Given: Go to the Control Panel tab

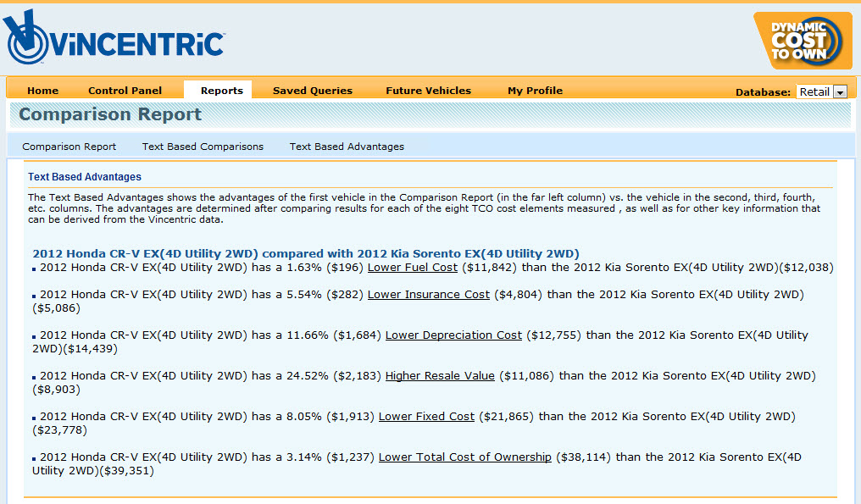Looking at the screenshot, I should point(125,91).
